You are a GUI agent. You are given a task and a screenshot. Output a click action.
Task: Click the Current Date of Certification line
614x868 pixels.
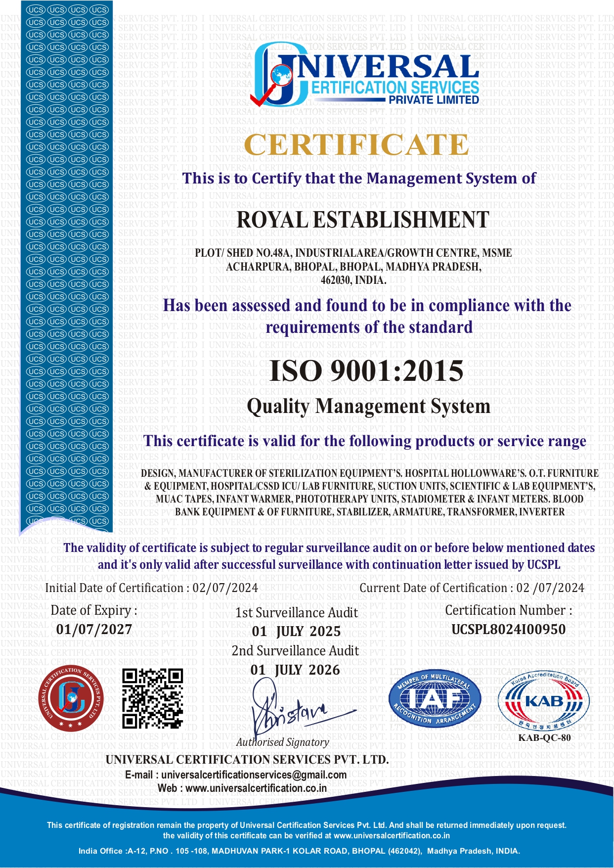(472, 588)
